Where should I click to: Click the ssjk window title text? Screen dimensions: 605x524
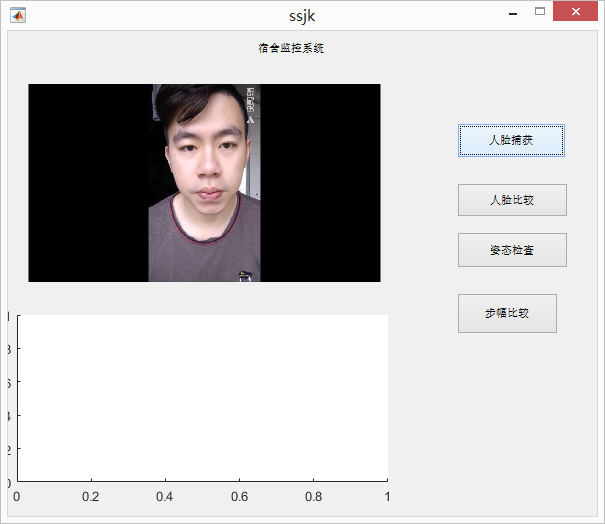point(302,16)
